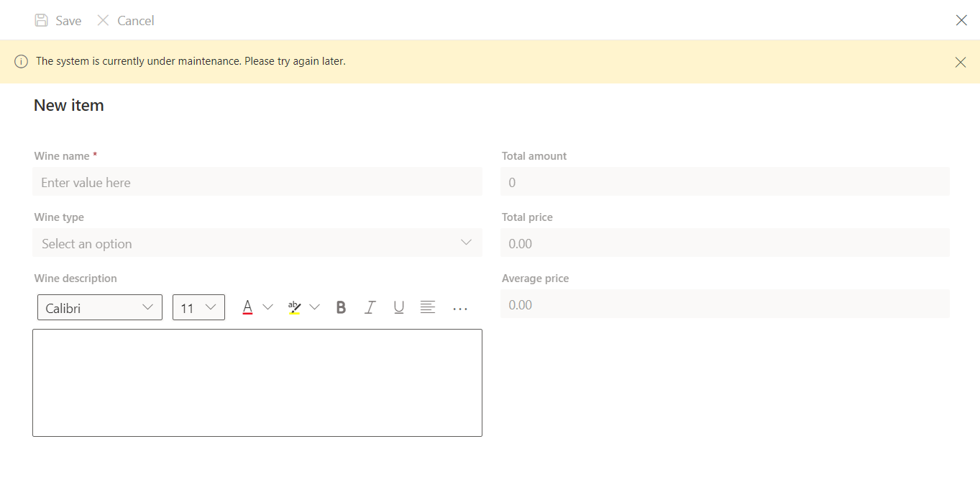Select the text highlight color icon
This screenshot has width=980, height=480.
293,307
